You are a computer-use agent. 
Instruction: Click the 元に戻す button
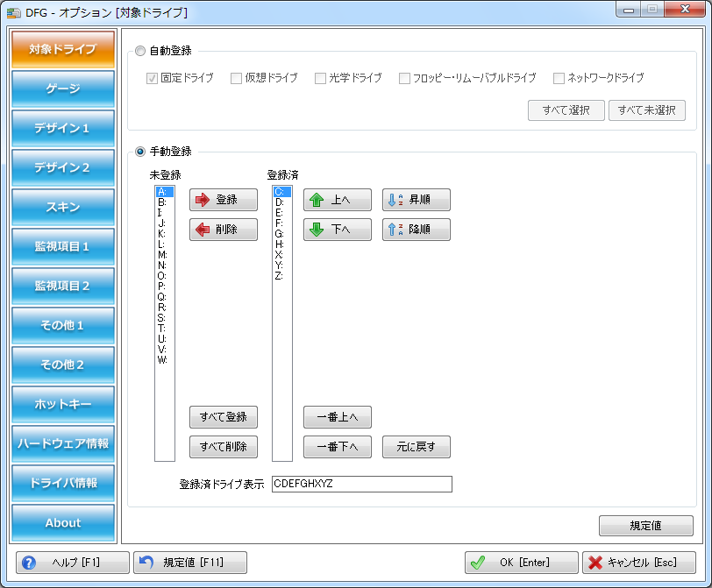(417, 447)
